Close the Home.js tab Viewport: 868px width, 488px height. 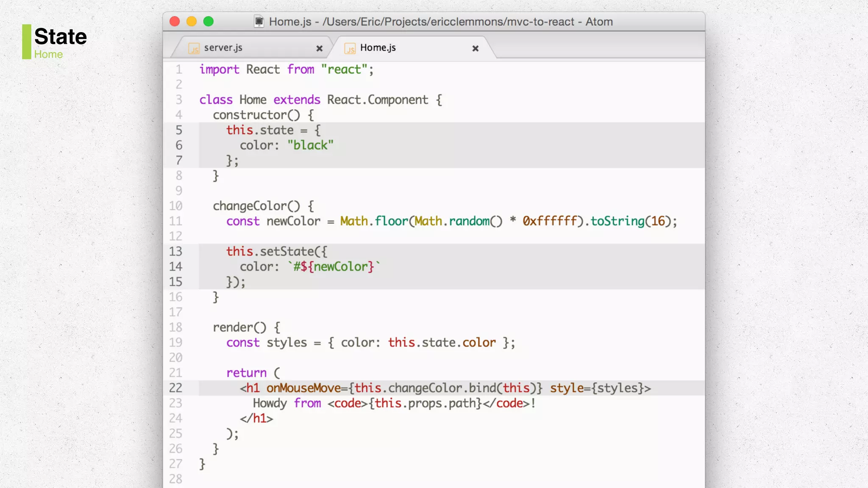[476, 49]
